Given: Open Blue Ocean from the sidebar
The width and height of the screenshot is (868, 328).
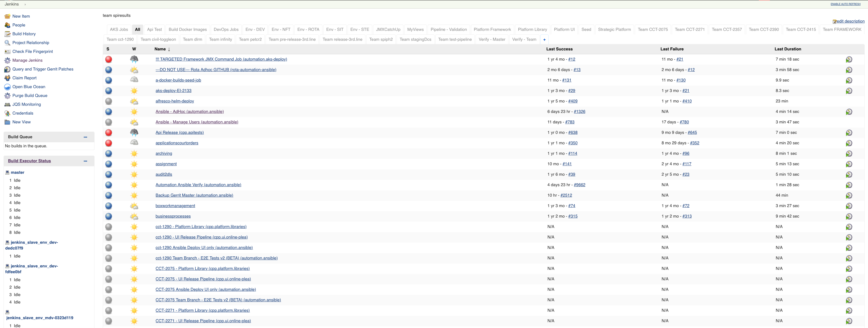Looking at the screenshot, I should click(29, 86).
